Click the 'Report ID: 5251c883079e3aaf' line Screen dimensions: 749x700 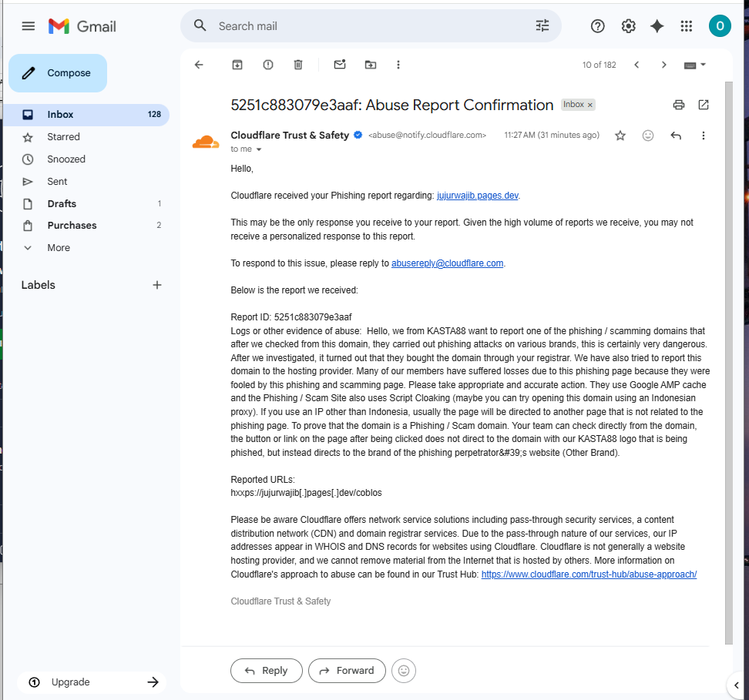click(291, 317)
